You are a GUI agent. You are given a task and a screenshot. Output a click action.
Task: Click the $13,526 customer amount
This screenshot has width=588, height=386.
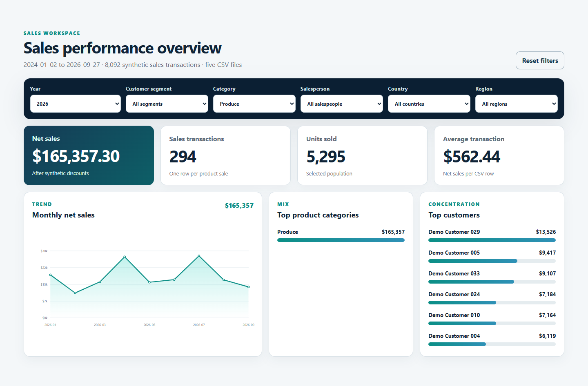[x=546, y=232]
